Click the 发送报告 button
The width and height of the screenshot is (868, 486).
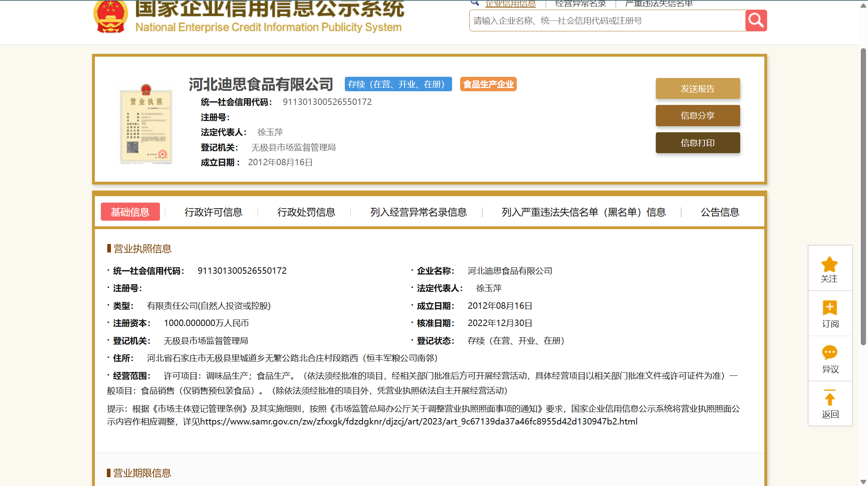[x=698, y=88]
